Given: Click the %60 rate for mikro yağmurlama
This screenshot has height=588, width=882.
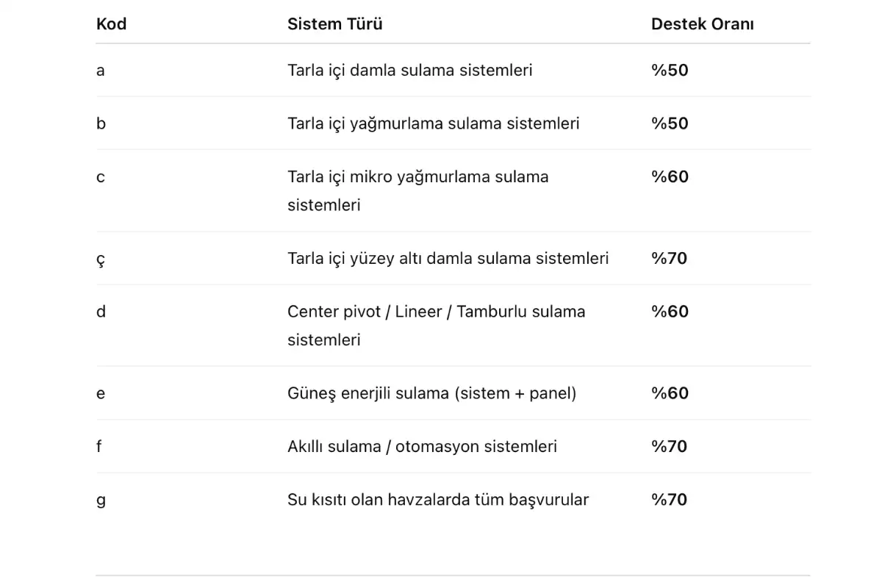Looking at the screenshot, I should (670, 177).
